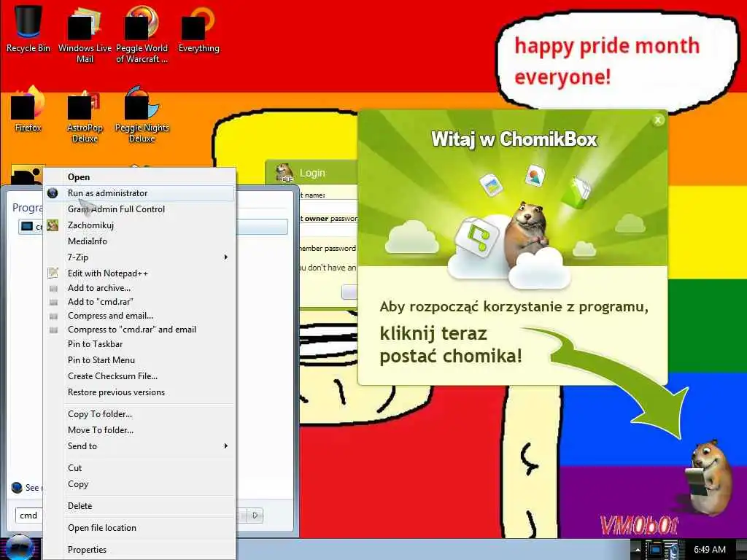This screenshot has width=747, height=560.
Task: Select Grant Admin Full Control
Action: (x=139, y=209)
